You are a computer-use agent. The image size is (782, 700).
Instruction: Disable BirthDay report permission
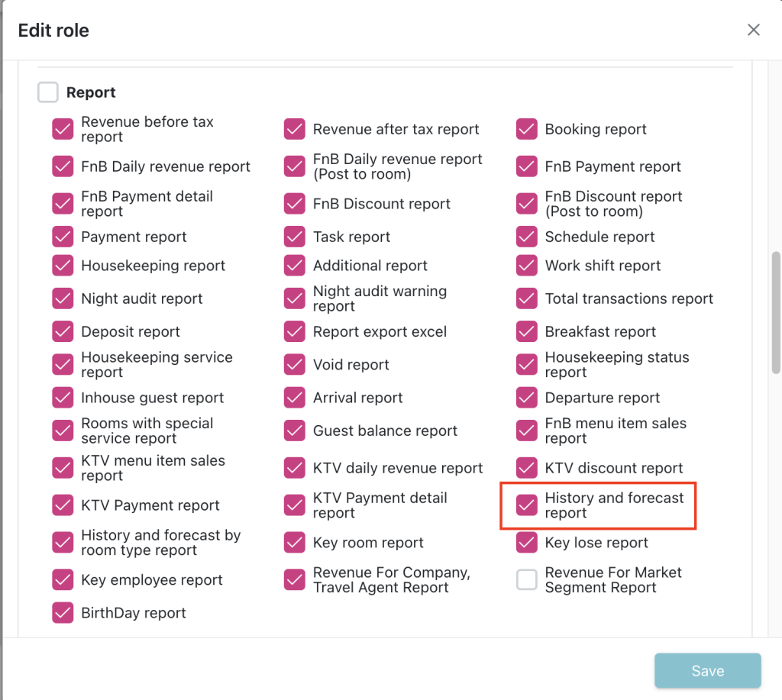pyautogui.click(x=63, y=613)
